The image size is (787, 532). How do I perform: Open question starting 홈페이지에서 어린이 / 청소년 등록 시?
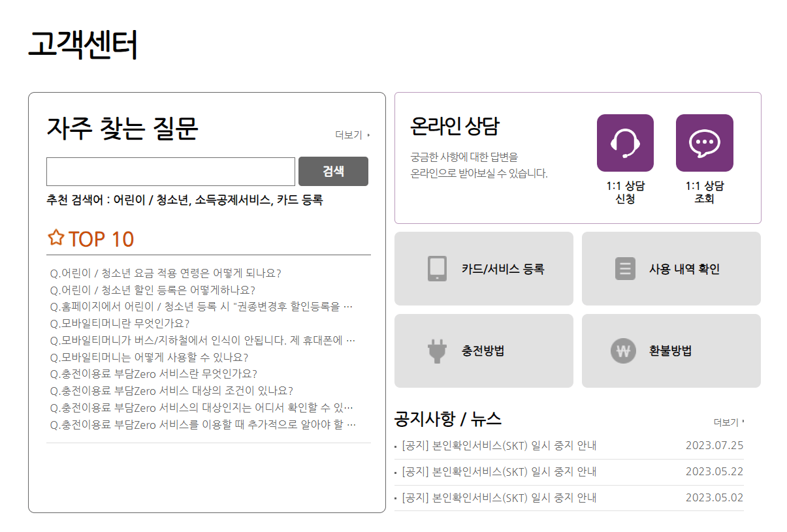point(201,307)
